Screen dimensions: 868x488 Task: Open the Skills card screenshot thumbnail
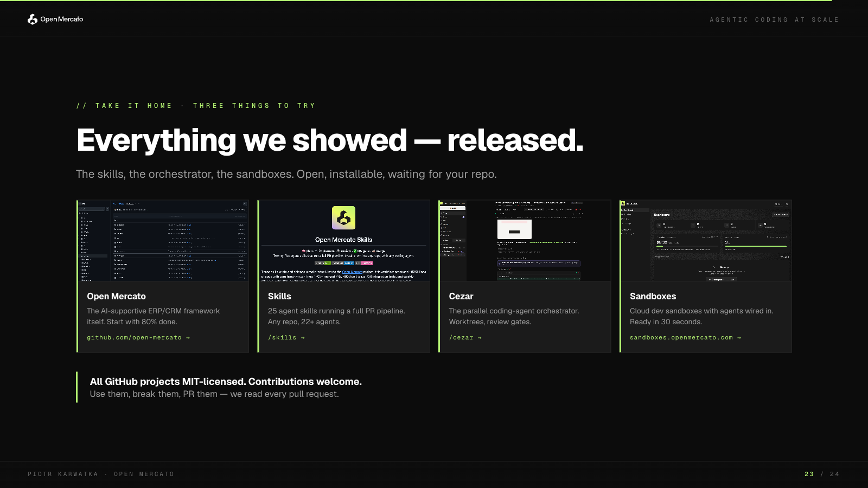coord(344,241)
